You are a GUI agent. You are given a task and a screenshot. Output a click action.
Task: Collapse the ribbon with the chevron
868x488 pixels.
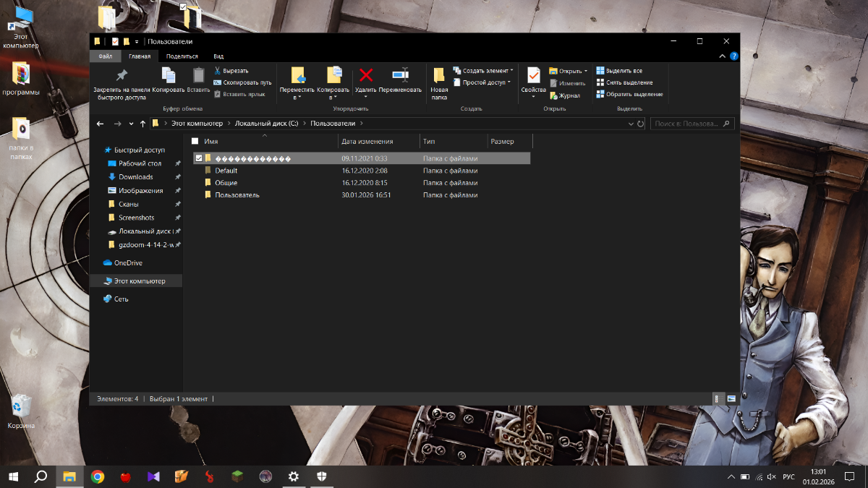click(721, 56)
